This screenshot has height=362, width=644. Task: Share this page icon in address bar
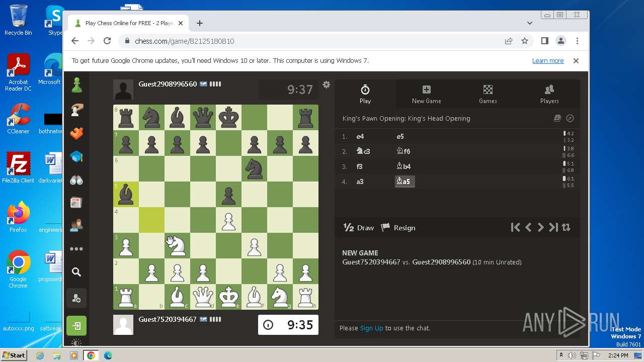point(509,41)
